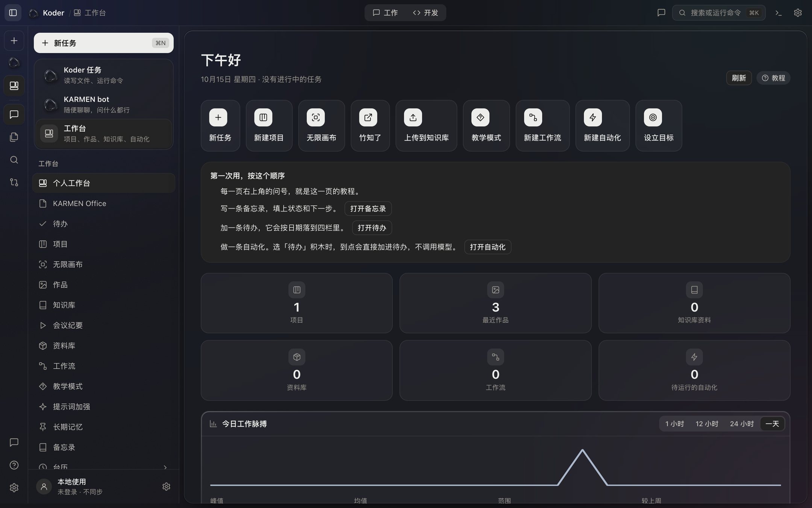Switch to the 工作 mode tab
812x508 pixels.
tap(385, 13)
